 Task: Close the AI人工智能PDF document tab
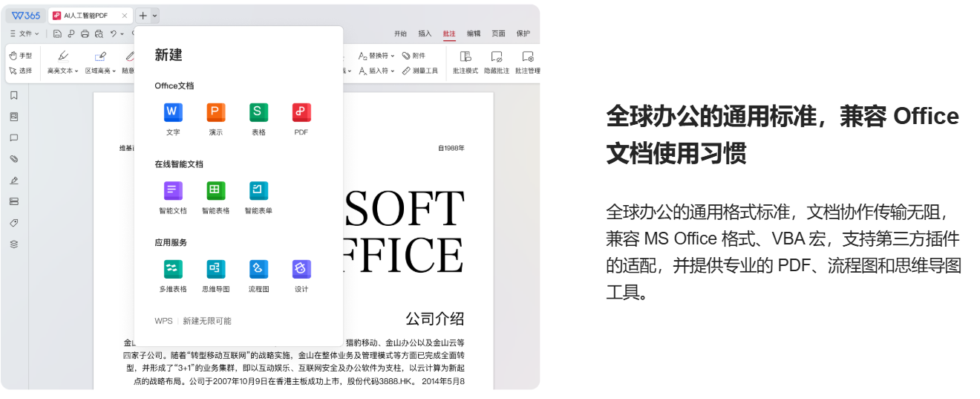point(124,16)
